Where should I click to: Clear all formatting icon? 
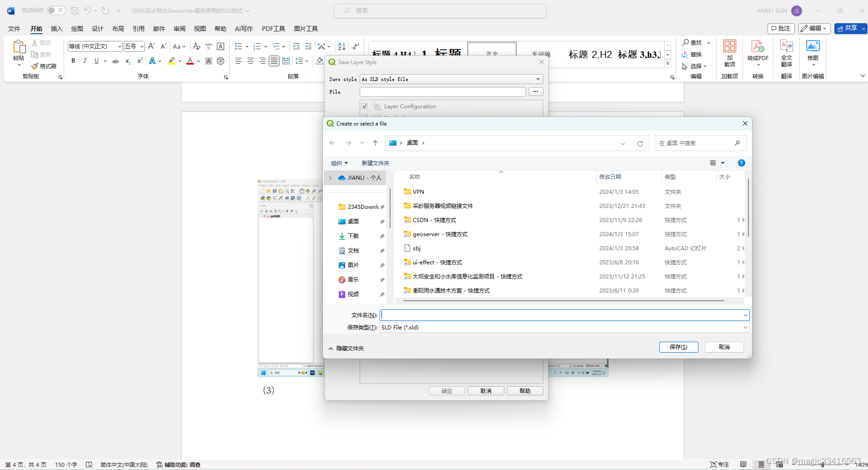pos(196,46)
